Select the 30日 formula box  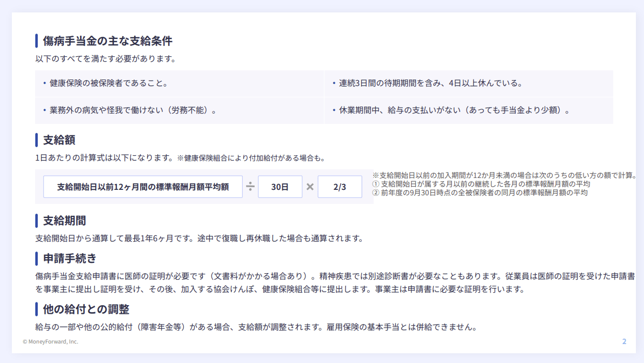(x=280, y=186)
